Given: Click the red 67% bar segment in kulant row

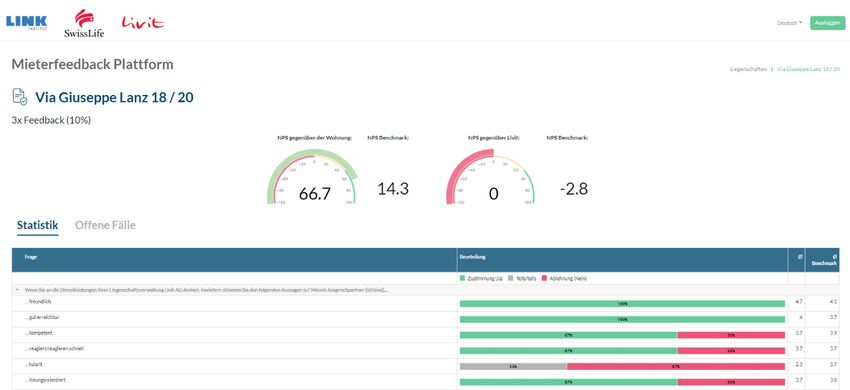Looking at the screenshot, I should click(676, 366).
